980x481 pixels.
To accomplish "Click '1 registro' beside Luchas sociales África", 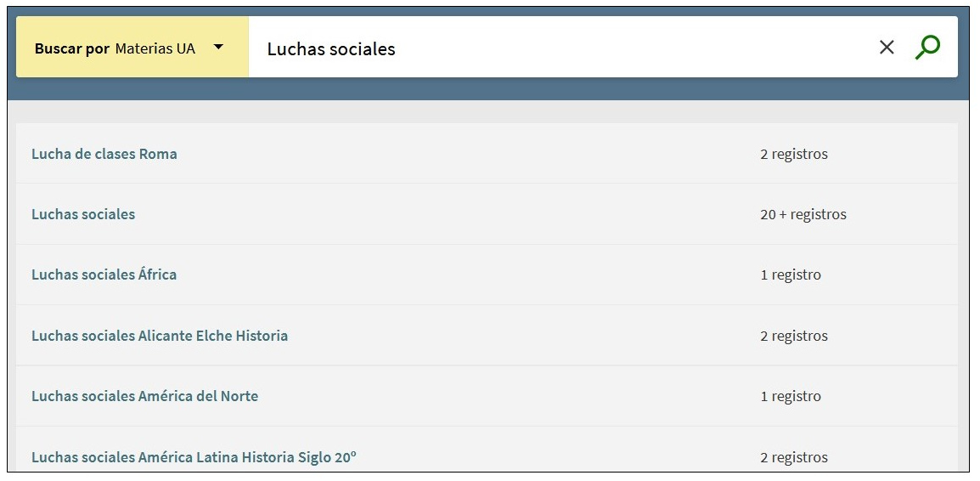I will 791,274.
